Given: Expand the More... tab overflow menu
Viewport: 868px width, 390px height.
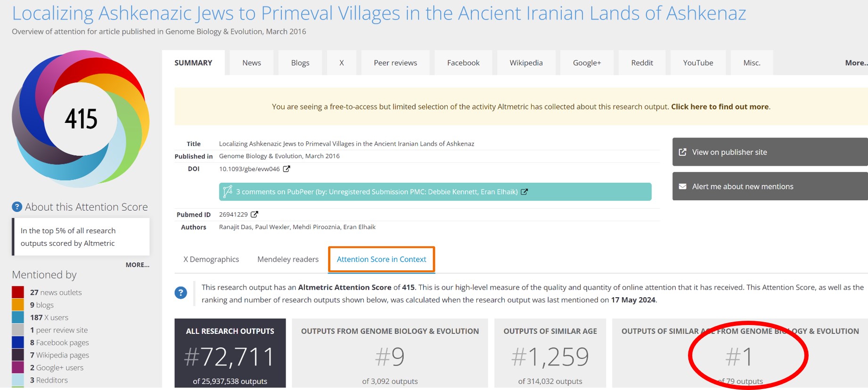Looking at the screenshot, I should click(856, 63).
